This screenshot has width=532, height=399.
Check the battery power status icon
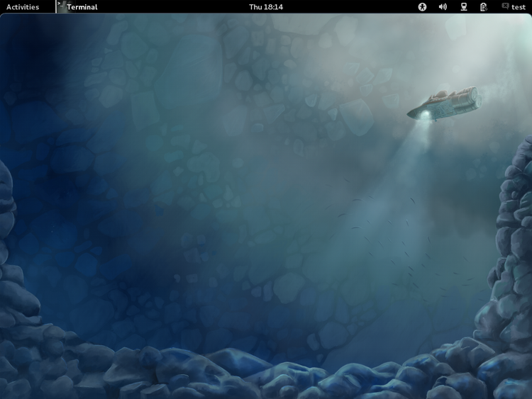[484, 7]
